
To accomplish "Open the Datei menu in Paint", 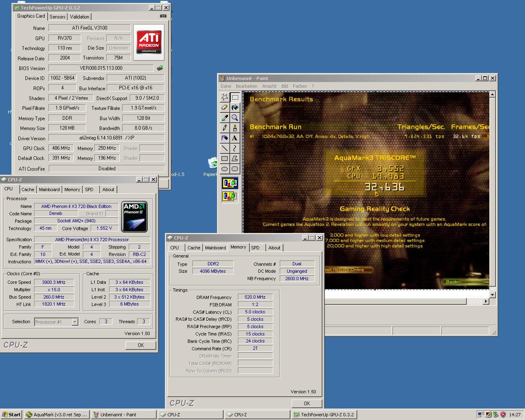I will (226, 86).
